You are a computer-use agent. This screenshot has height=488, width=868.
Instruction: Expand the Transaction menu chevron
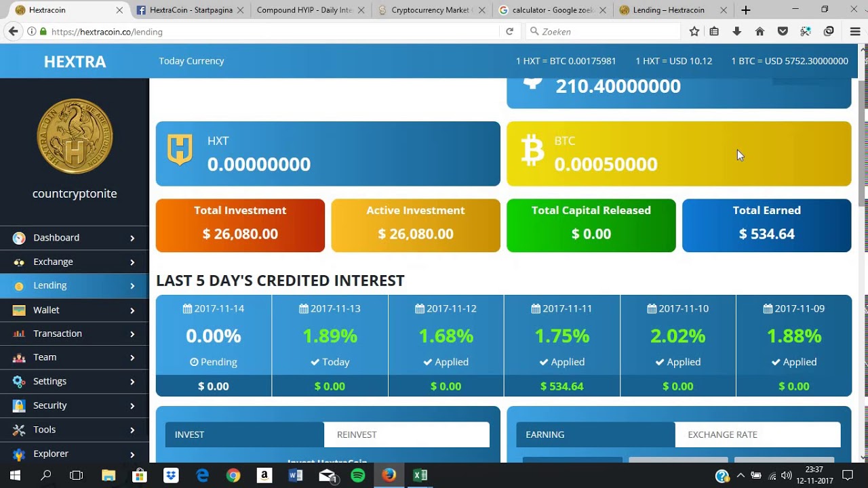click(x=132, y=334)
